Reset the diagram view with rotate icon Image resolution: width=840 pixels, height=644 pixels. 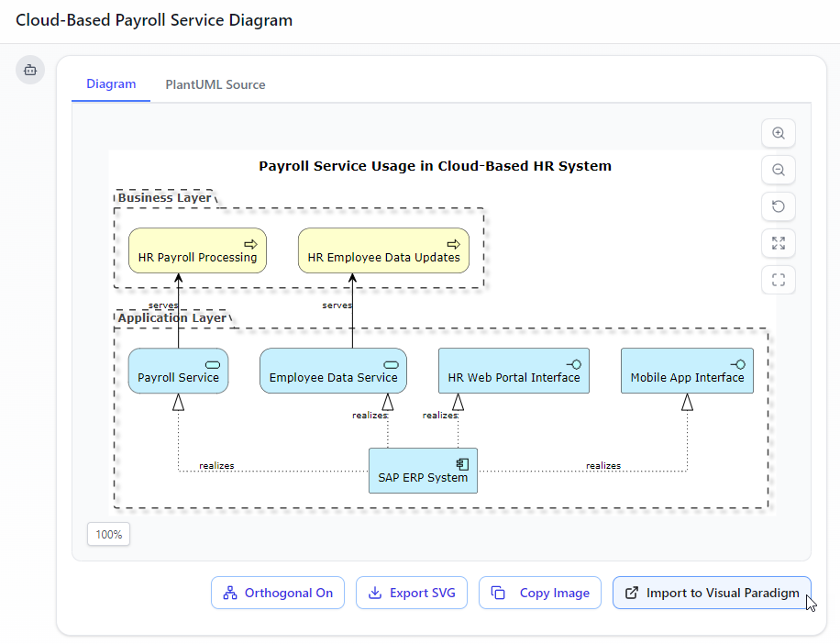[x=779, y=206]
